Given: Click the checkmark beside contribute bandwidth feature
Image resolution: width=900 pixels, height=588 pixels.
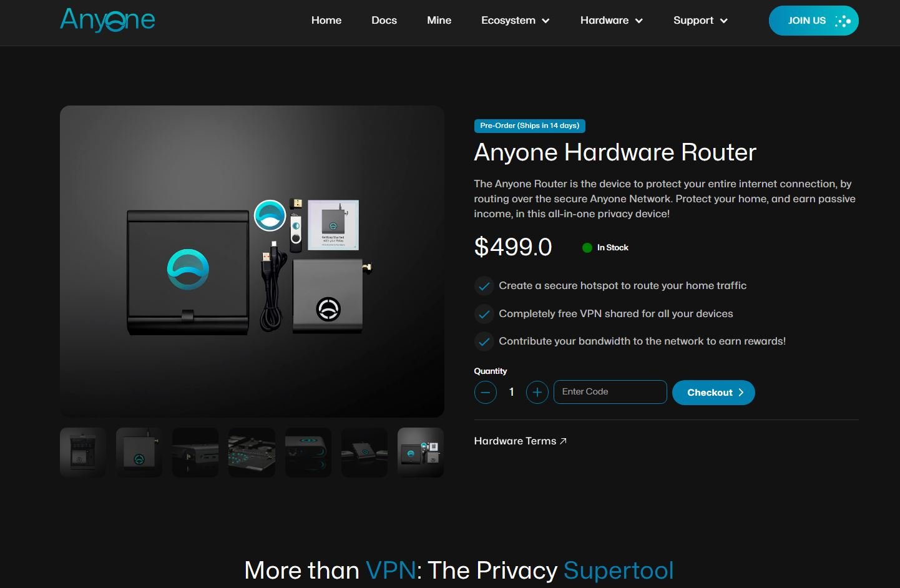Looking at the screenshot, I should (x=484, y=341).
